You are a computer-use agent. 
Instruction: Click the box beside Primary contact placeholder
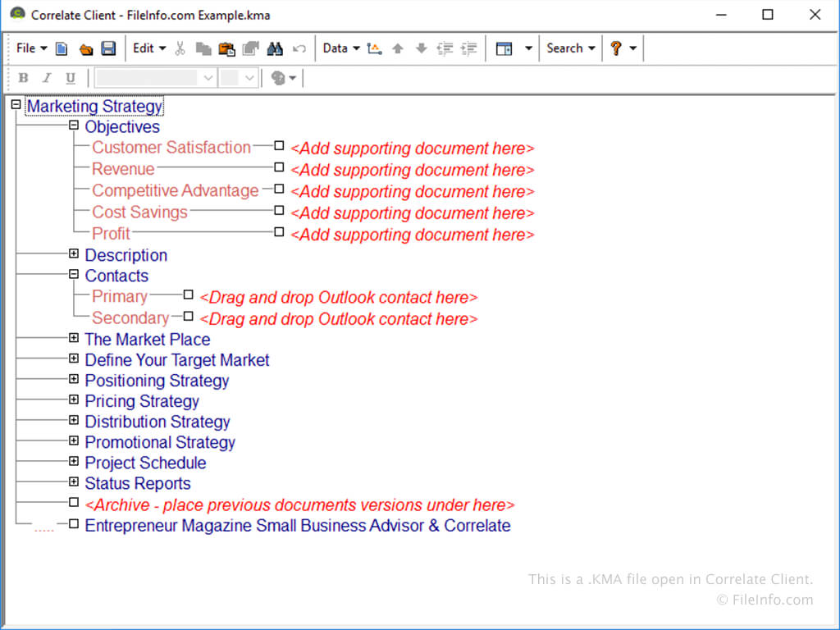point(188,294)
